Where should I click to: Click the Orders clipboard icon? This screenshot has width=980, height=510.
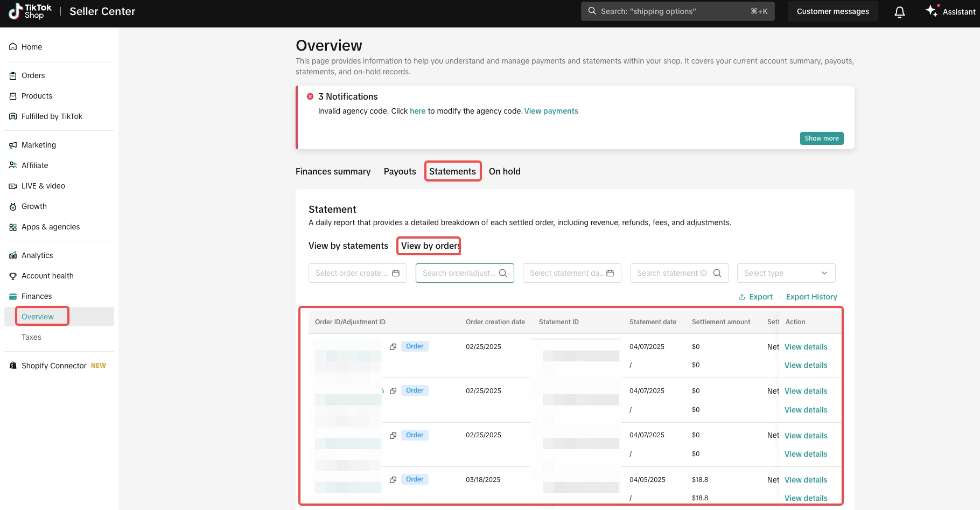[13, 75]
